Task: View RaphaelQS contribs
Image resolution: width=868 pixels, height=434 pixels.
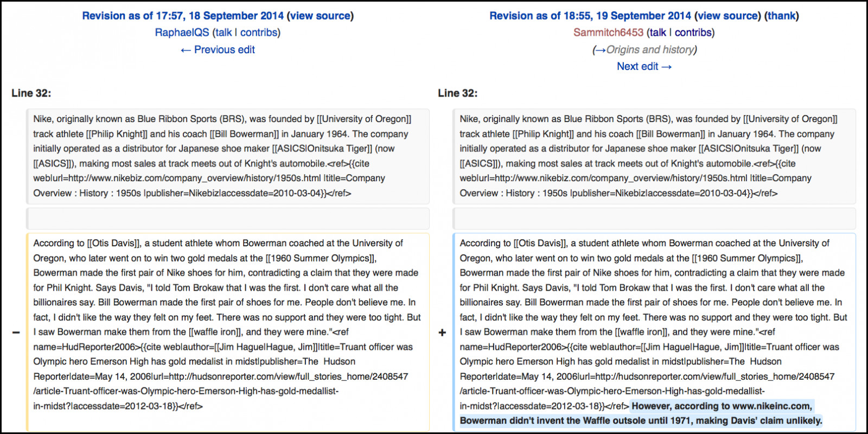Action: click(259, 33)
